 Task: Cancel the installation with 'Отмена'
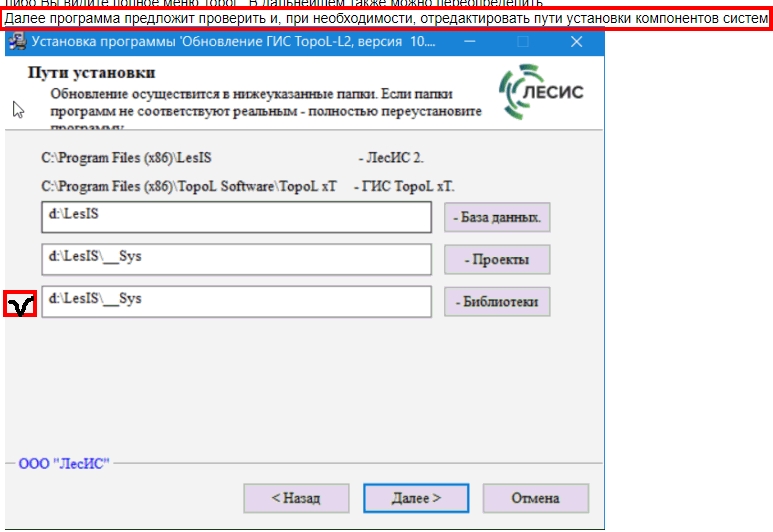coord(535,498)
